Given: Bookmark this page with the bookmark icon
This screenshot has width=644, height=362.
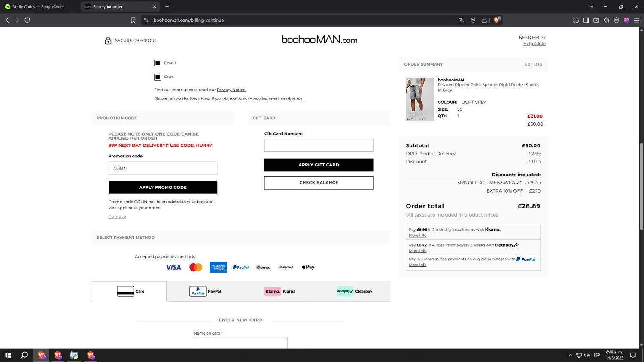Looking at the screenshot, I should pos(133,20).
